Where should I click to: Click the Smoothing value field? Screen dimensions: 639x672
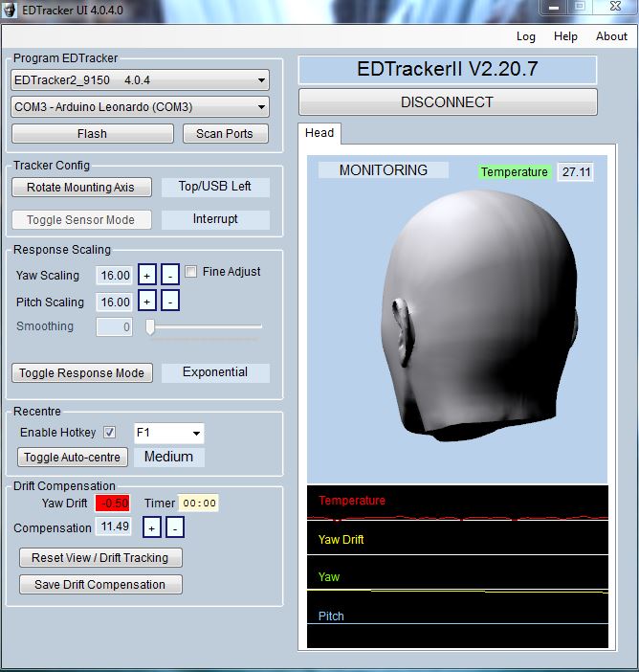[115, 327]
